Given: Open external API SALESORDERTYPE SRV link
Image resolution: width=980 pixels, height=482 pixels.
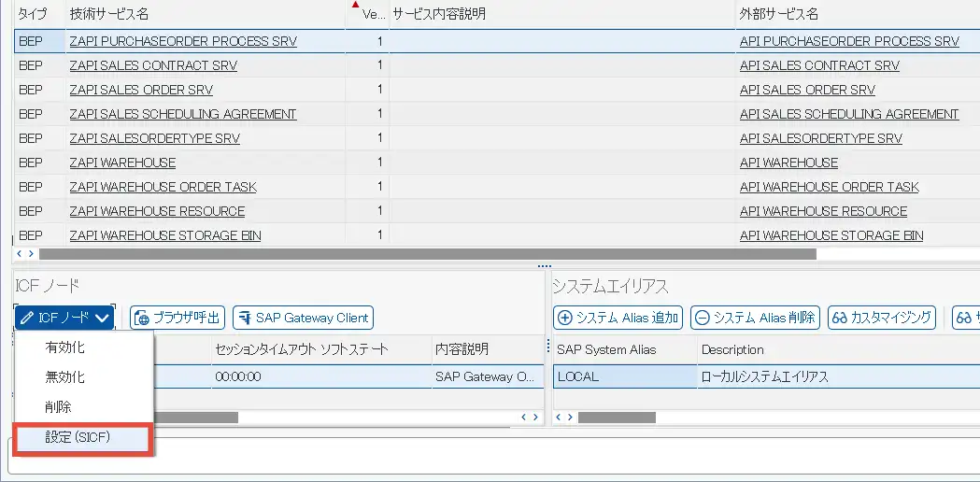Looking at the screenshot, I should pos(820,138).
